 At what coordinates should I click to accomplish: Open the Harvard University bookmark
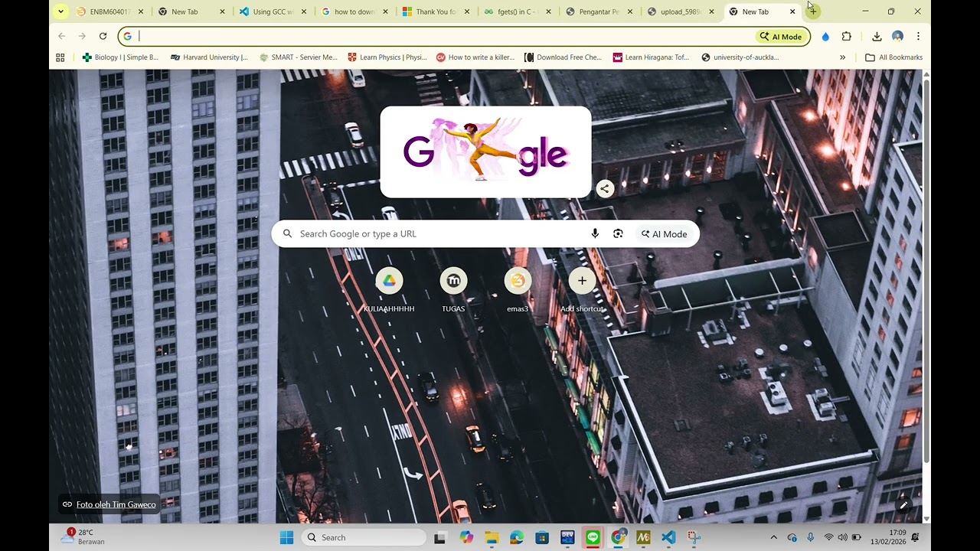tap(209, 57)
